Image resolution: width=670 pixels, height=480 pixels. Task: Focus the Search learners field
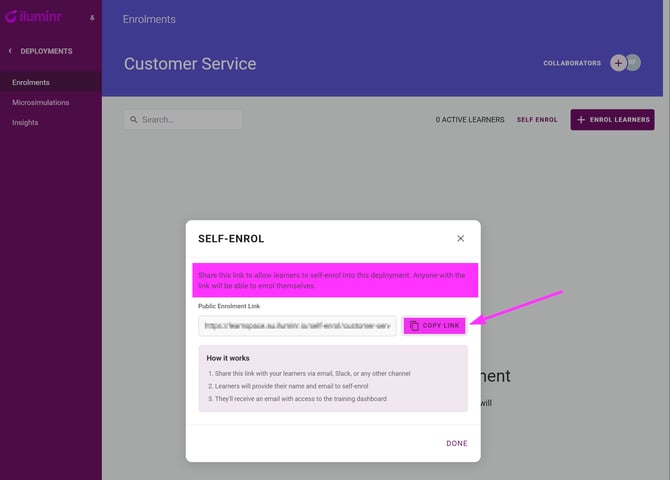coord(190,120)
